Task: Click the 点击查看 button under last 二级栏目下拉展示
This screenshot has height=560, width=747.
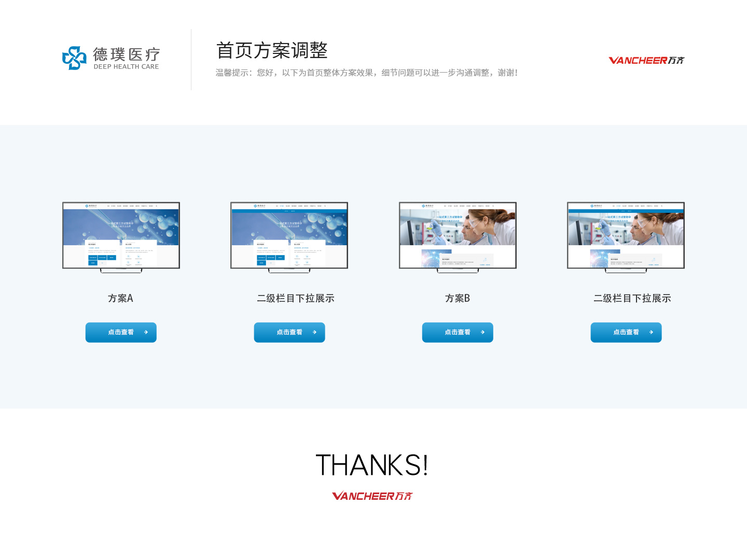Action: click(x=626, y=332)
